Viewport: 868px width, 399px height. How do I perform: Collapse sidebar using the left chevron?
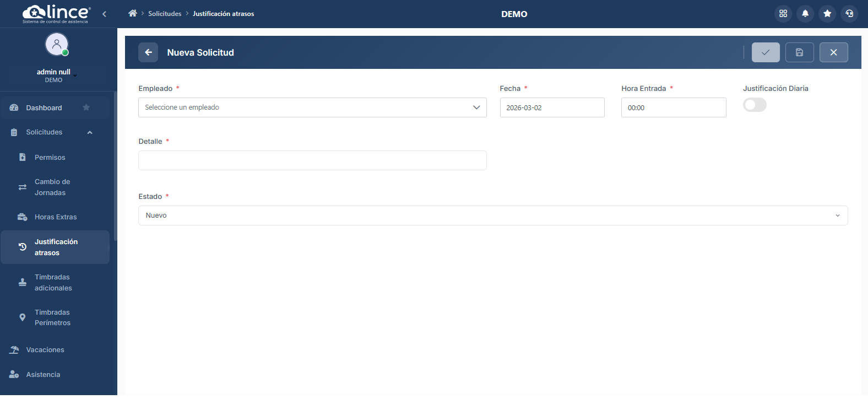[105, 14]
